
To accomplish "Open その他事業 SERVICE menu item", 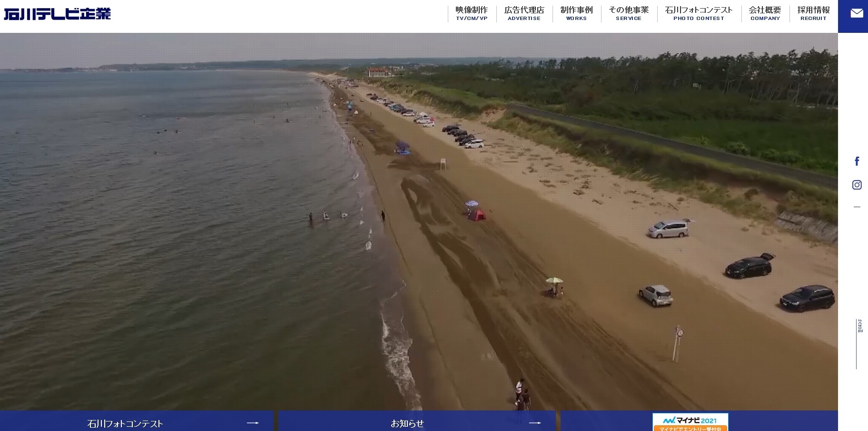I will (x=629, y=13).
